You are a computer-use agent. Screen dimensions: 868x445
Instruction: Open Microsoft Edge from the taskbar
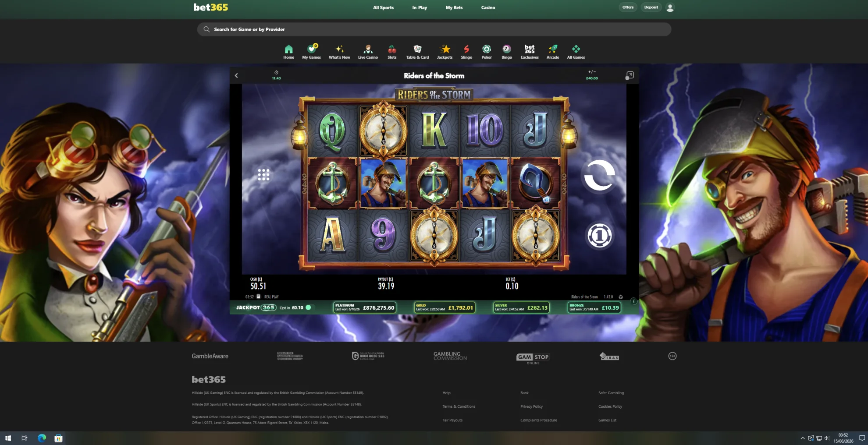[x=42, y=438]
